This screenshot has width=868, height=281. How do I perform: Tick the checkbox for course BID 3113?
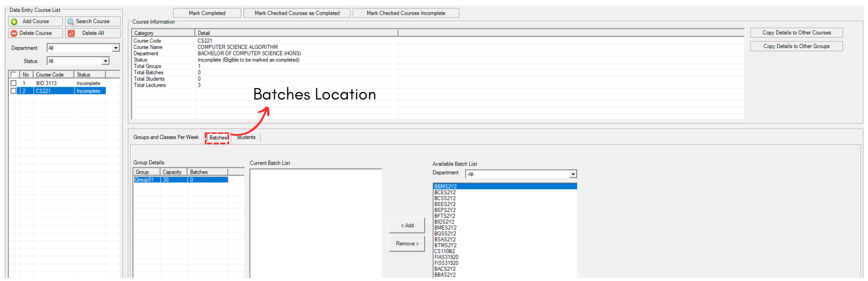(x=14, y=83)
